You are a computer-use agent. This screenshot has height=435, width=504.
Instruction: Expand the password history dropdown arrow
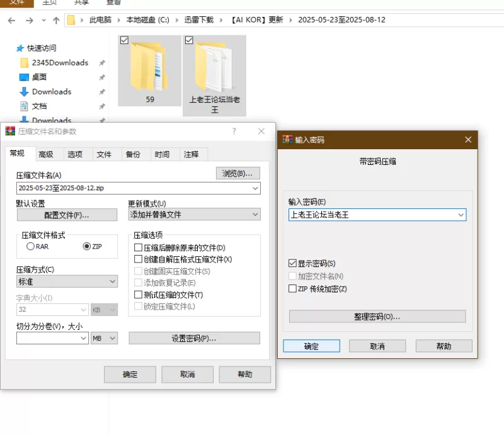[461, 215]
